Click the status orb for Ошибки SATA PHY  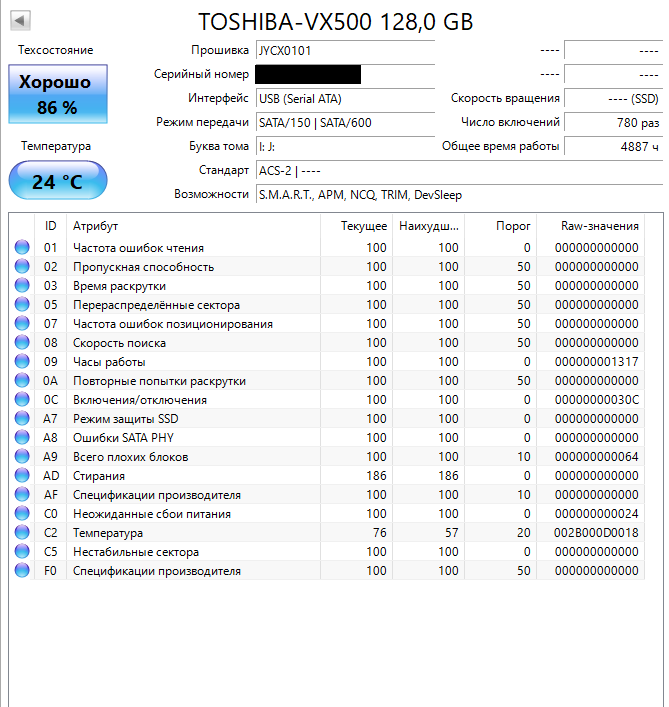click(x=22, y=437)
